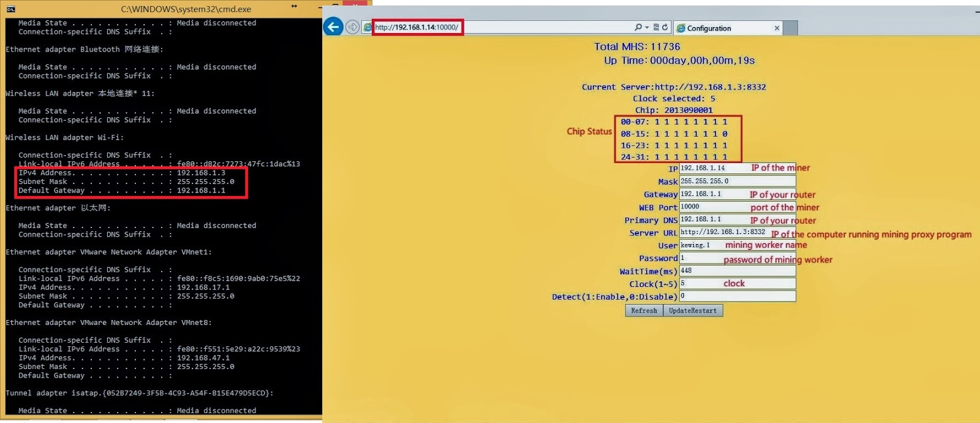Click IPv4 Address 192.168.1.3 in cmd window
This screenshot has width=980, height=423.
(122, 173)
